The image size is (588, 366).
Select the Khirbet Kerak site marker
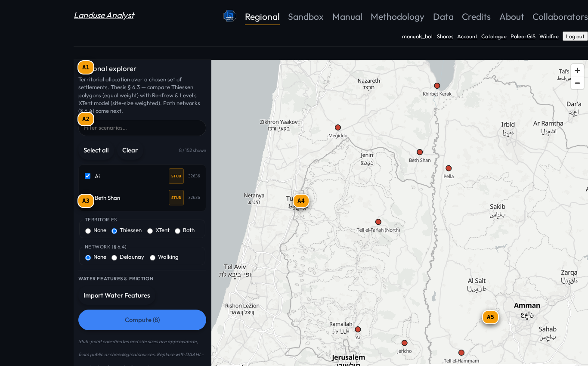437,86
